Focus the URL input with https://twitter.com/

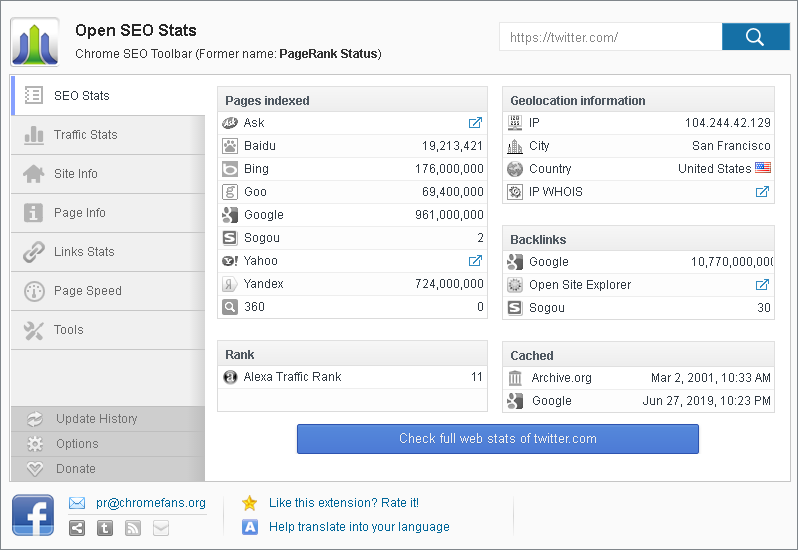(610, 37)
